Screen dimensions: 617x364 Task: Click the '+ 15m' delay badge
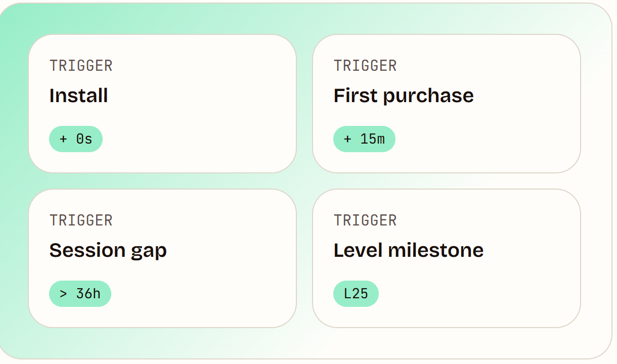pos(364,139)
